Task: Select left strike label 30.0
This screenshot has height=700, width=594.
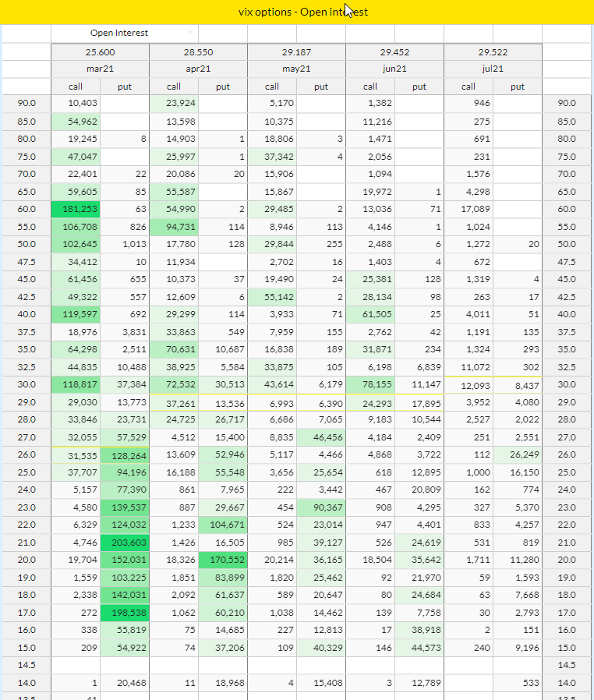Action: click(x=27, y=384)
